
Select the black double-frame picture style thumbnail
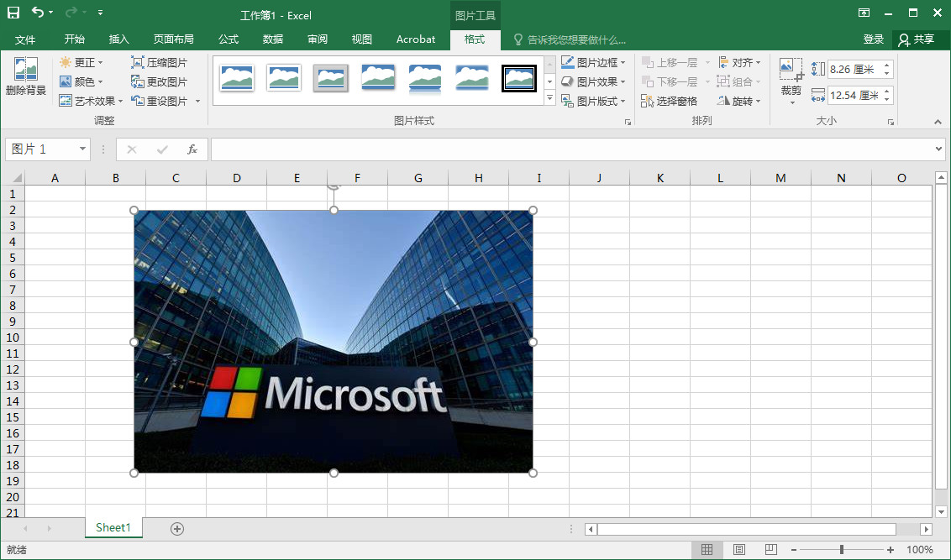tap(519, 78)
